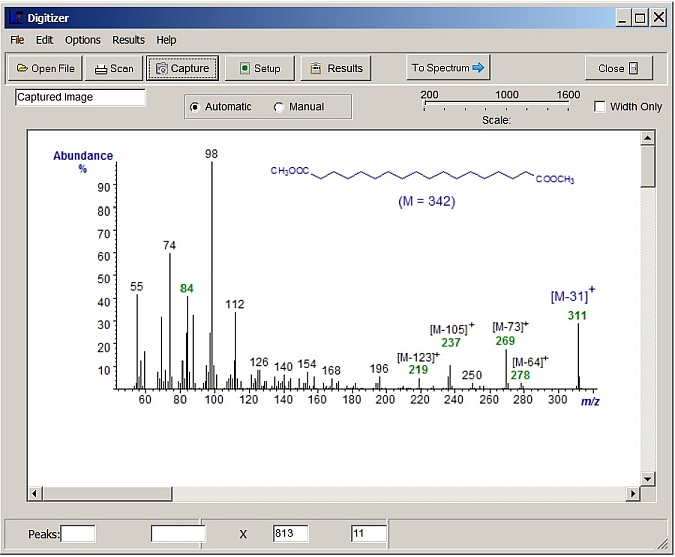The width and height of the screenshot is (675, 557).
Task: Show the Results clipboard button
Action: (335, 68)
